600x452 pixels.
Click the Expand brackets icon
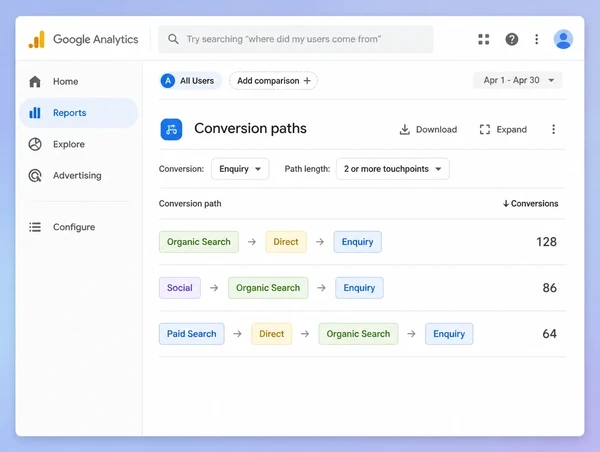pos(485,129)
